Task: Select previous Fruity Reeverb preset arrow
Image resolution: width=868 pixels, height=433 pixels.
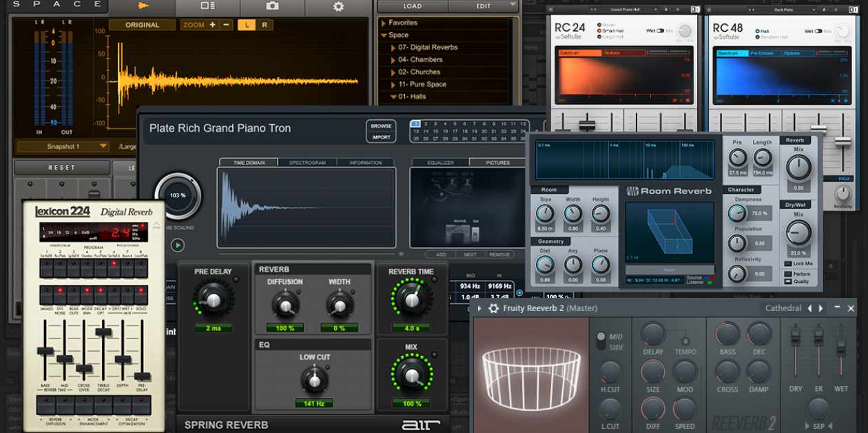Action: pyautogui.click(x=810, y=308)
